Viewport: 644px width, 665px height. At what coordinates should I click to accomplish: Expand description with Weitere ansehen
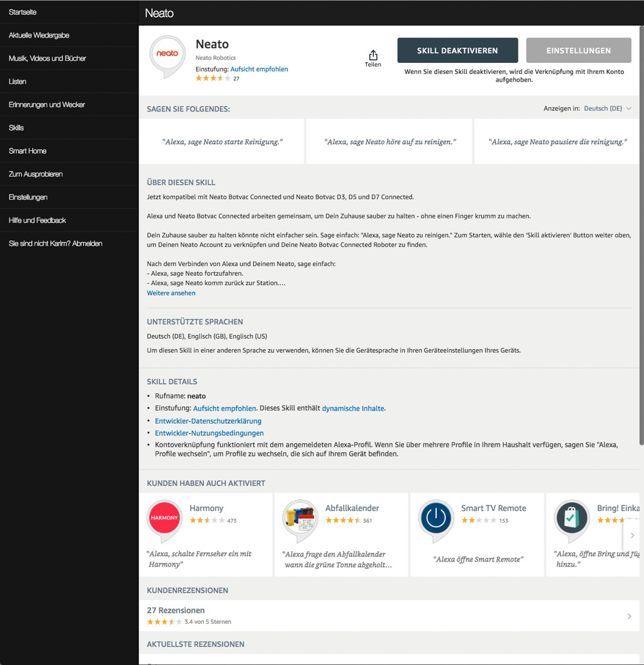(x=171, y=293)
